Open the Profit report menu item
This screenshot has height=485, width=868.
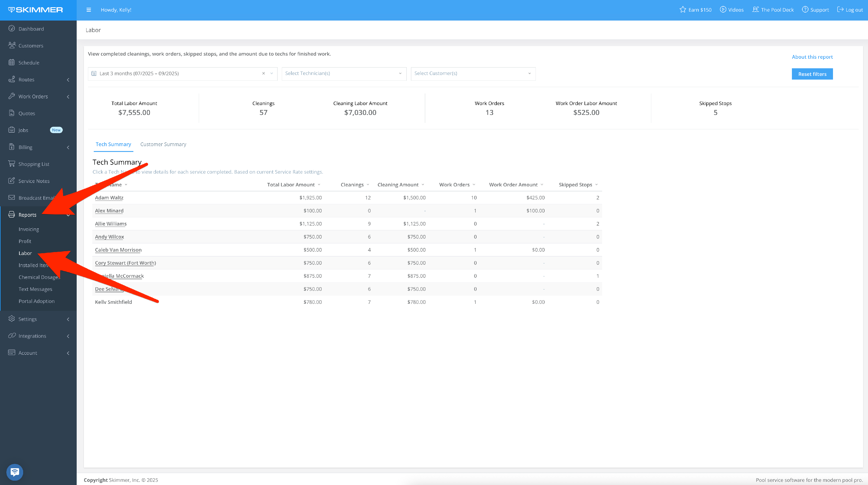click(x=25, y=241)
